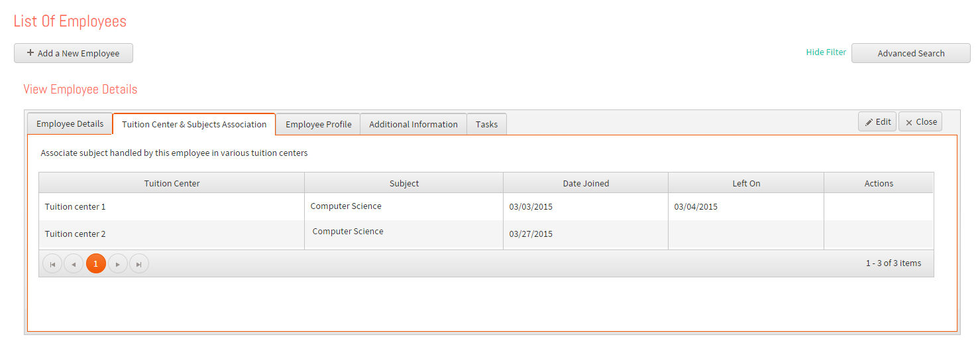
Task: Switch to Employee Details tab
Action: coord(70,124)
